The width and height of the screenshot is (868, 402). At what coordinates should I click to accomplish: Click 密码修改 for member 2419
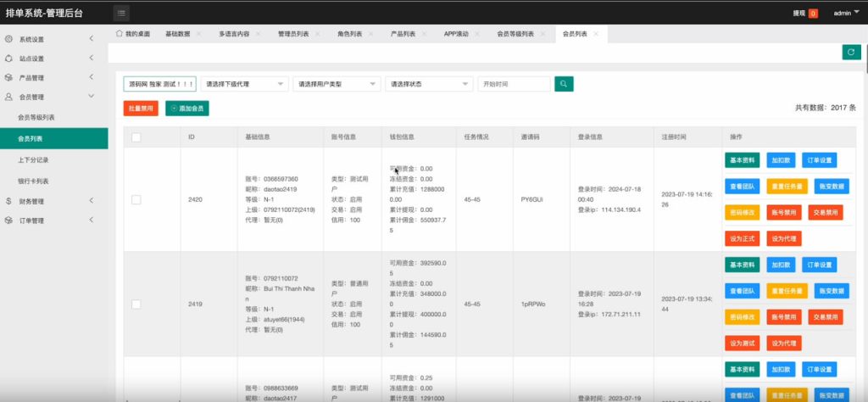click(743, 316)
